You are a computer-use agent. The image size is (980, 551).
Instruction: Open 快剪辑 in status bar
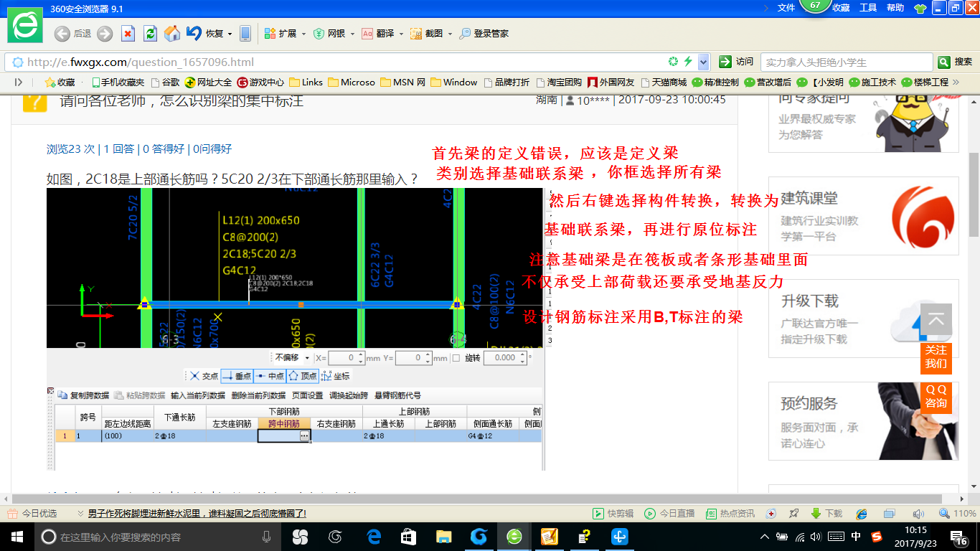(x=613, y=514)
